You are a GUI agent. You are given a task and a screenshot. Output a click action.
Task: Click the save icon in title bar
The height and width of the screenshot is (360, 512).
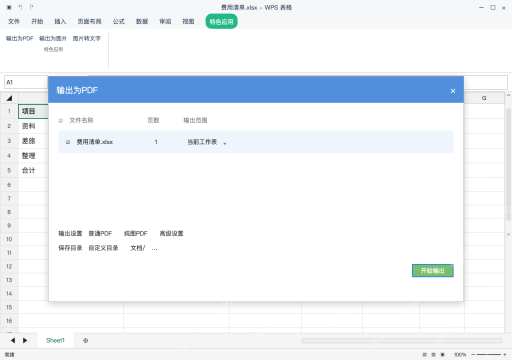[x=9, y=7]
